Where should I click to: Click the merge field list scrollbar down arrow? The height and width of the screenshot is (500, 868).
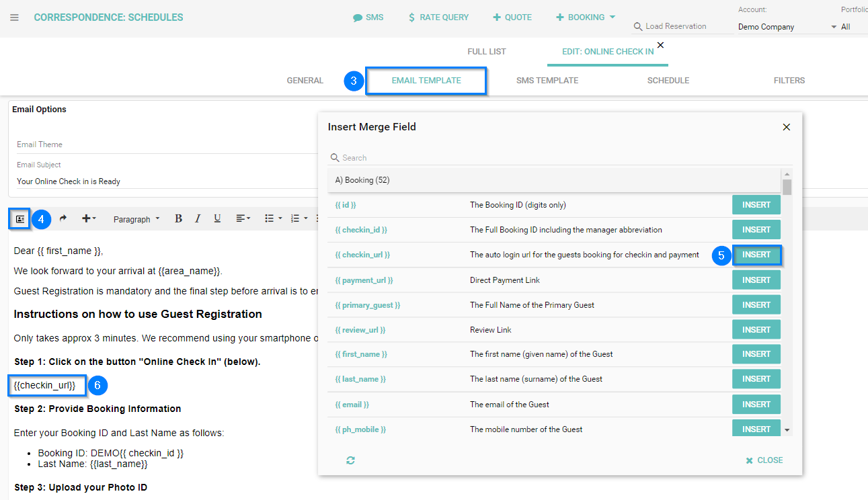[787, 430]
